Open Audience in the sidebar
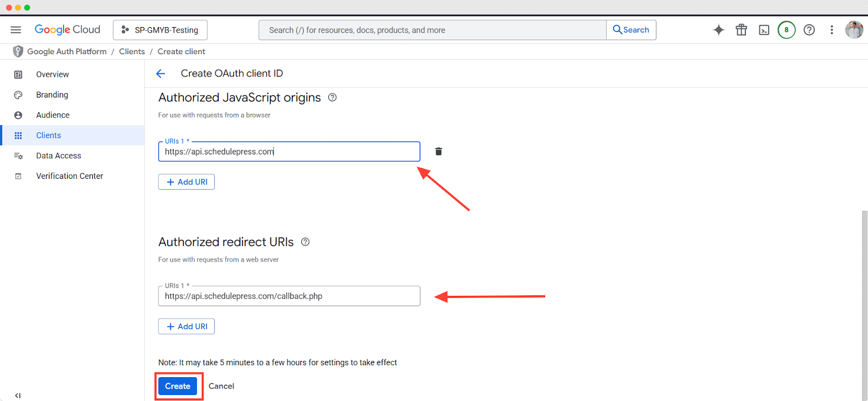Viewport: 868px width, 401px height. (x=73, y=115)
